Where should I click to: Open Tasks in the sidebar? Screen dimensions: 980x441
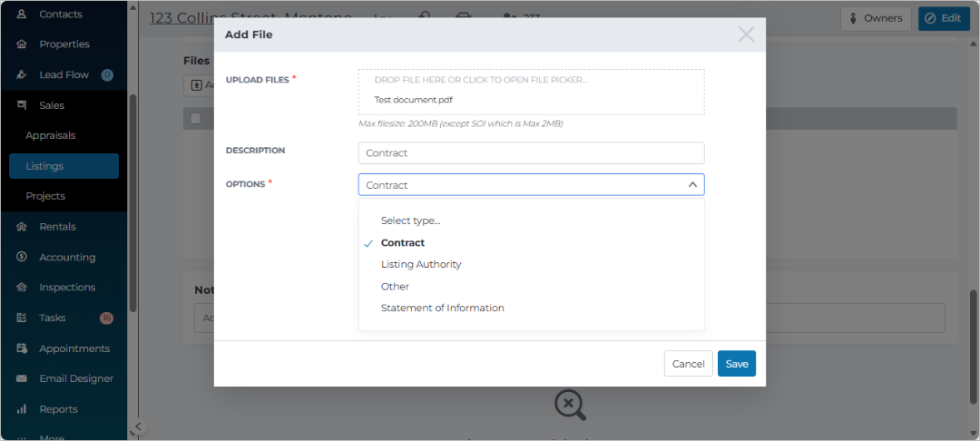tap(53, 318)
